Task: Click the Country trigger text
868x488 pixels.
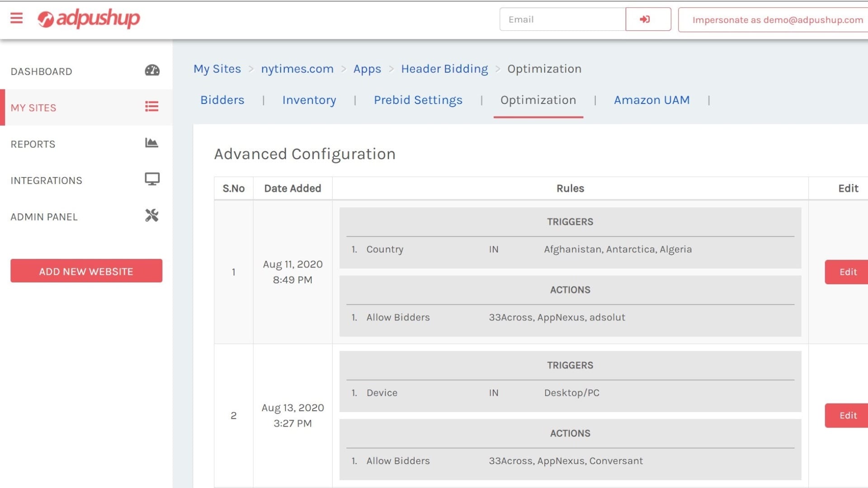Action: pyautogui.click(x=385, y=249)
